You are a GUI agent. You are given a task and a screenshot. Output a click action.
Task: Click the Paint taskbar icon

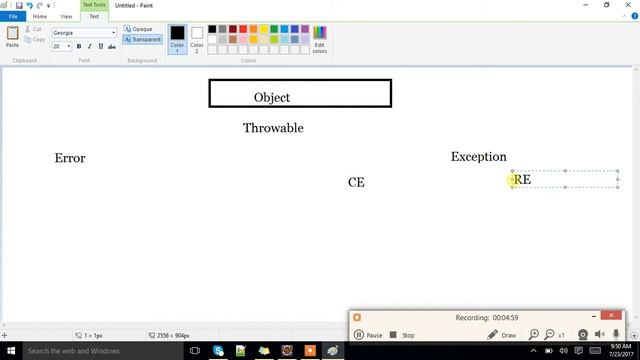[333, 351]
